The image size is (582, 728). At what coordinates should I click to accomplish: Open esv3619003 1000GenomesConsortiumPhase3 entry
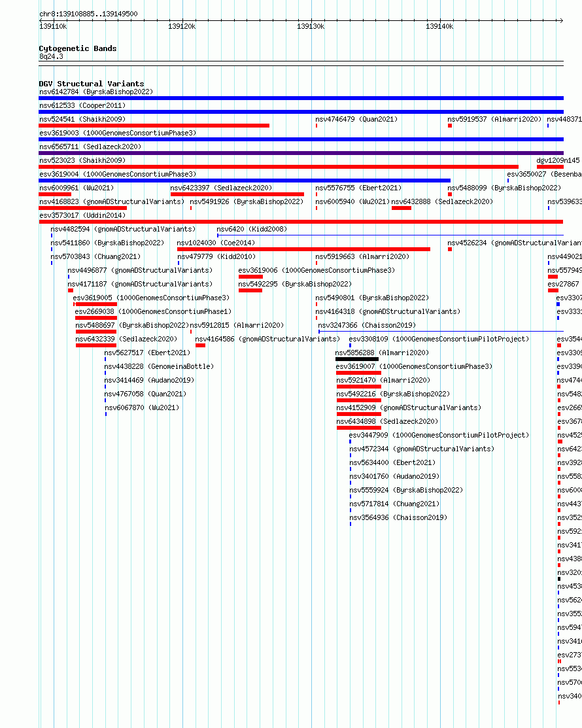pos(118,133)
